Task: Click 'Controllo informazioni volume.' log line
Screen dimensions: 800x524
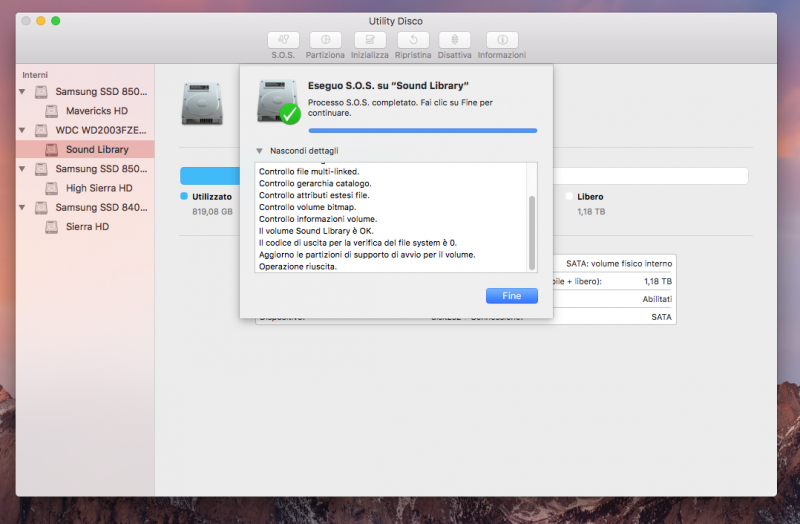Action: [318, 219]
